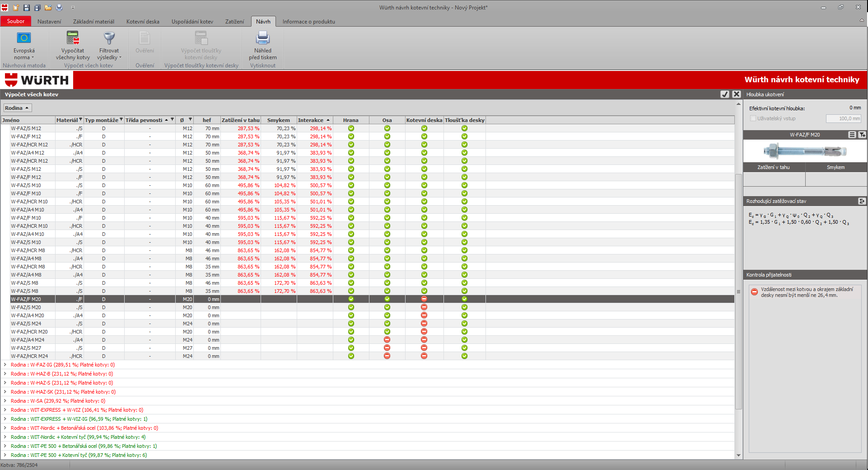Expand the Rodina : W-HAZ-B group
The width and height of the screenshot is (868, 470).
(5, 374)
